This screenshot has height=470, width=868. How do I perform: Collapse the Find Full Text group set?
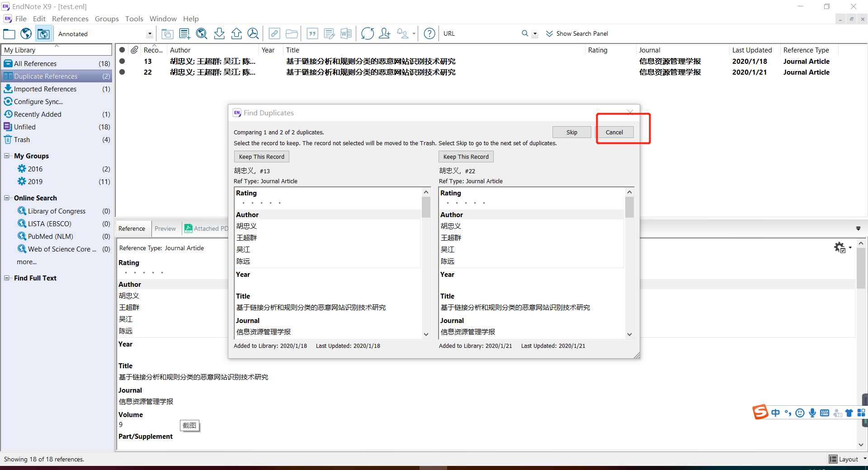(x=7, y=278)
